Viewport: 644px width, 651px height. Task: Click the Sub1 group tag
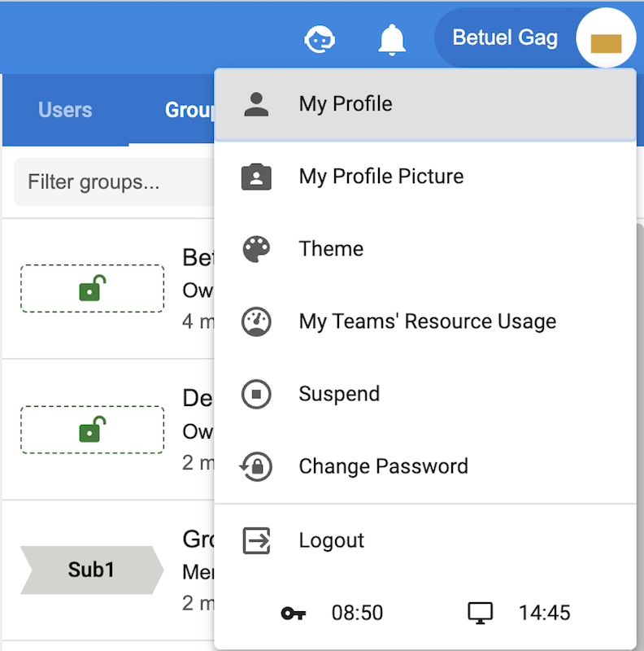point(91,570)
